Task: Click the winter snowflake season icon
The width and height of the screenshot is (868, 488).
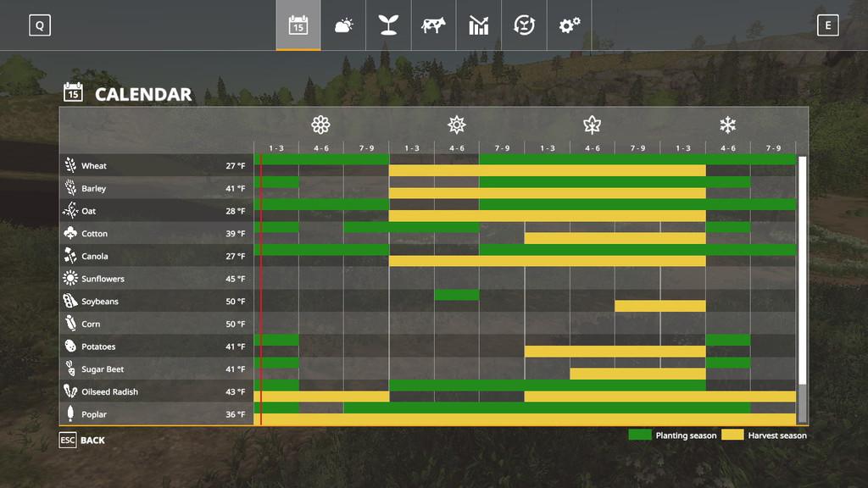Action: [x=727, y=125]
